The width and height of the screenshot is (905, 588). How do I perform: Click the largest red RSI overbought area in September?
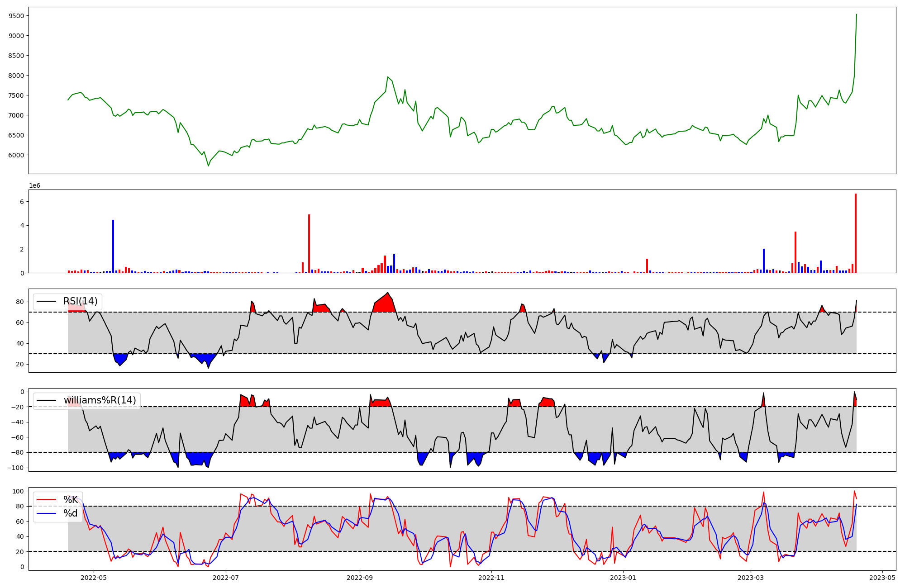tap(385, 304)
